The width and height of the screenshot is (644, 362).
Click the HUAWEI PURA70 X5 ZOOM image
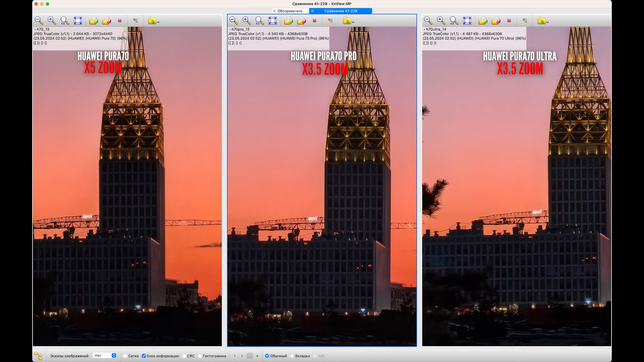pos(127,187)
